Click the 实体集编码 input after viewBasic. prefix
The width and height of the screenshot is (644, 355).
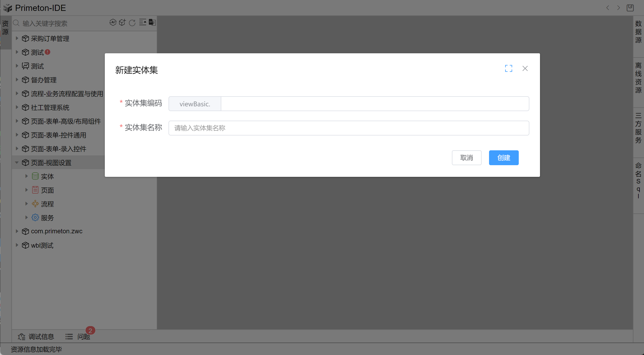375,104
